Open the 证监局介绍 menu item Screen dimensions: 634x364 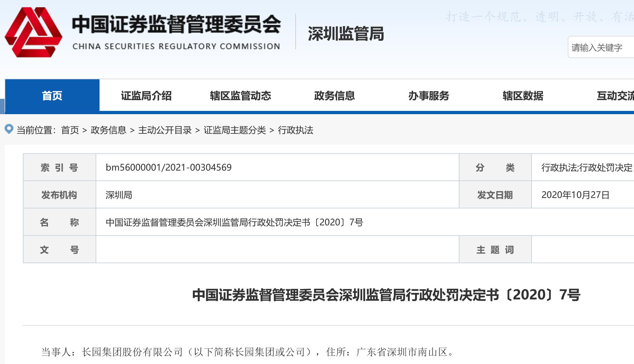(x=146, y=96)
